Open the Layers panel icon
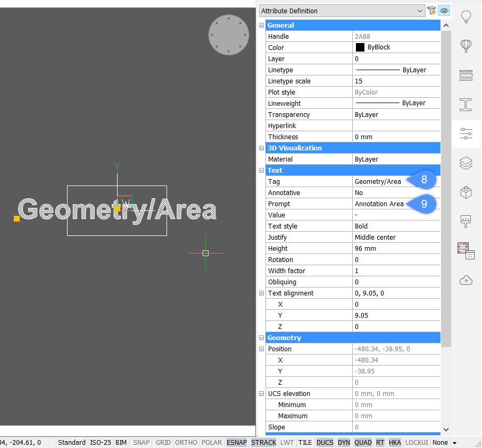The image size is (482, 448). (466, 163)
